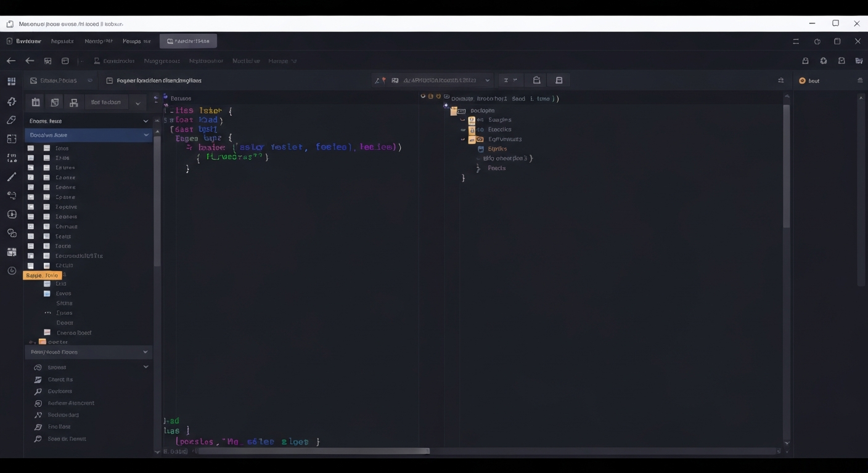Open the overlapping circles icon in left sidebar
The image size is (868, 473).
coord(12,233)
